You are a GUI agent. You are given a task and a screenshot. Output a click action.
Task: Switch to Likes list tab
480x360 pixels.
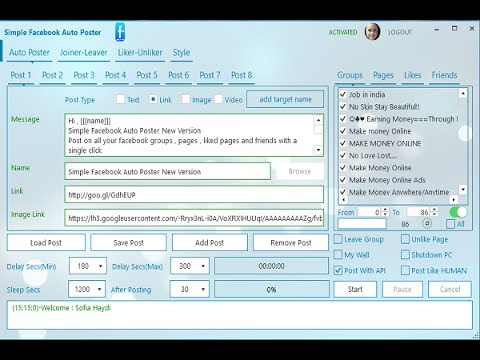413,75
